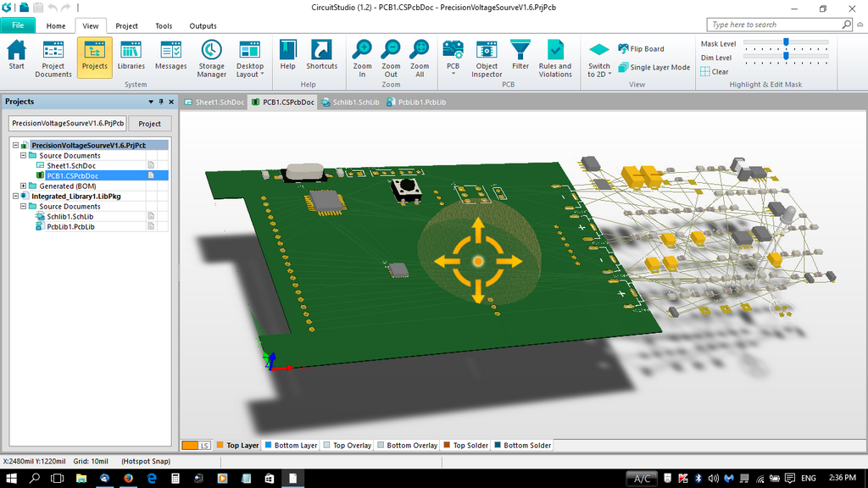The height and width of the screenshot is (488, 868).
Task: Close the Projects panel
Action: tap(171, 102)
